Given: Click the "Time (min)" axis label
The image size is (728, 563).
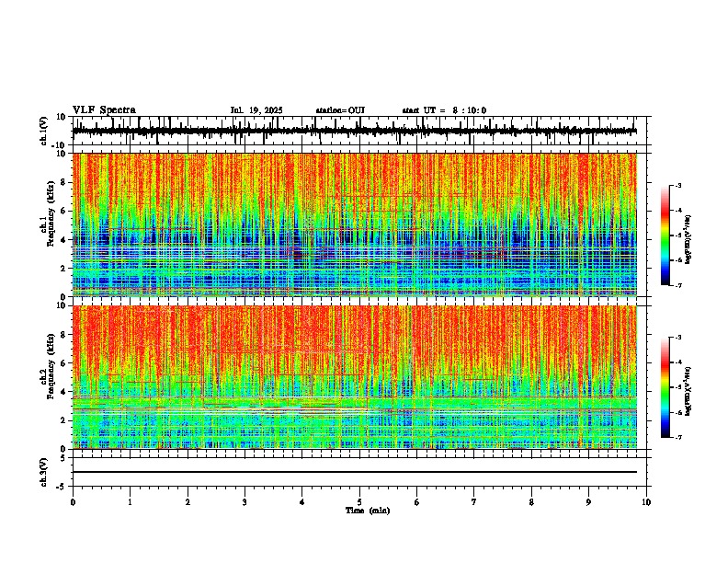Looking at the screenshot, I should pyautogui.click(x=368, y=511).
